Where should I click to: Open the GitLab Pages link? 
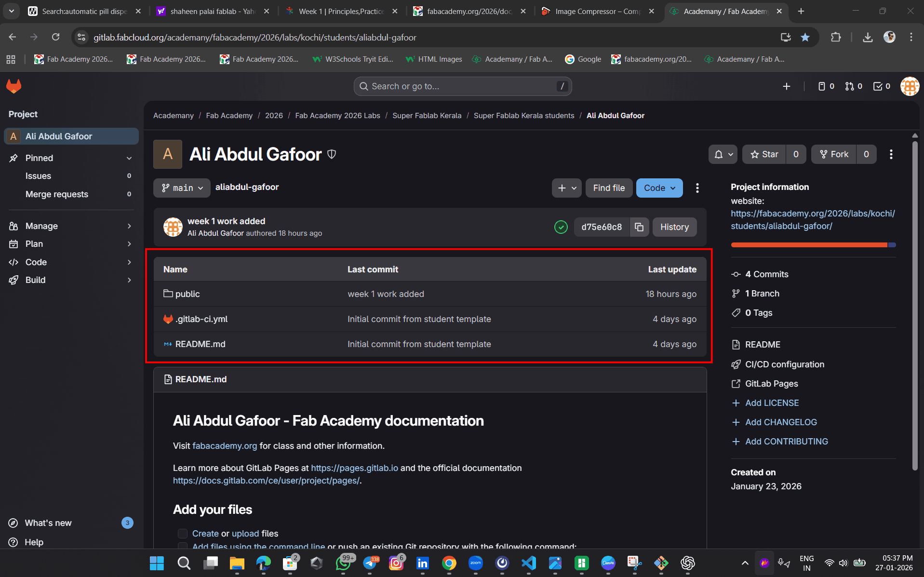click(x=772, y=384)
